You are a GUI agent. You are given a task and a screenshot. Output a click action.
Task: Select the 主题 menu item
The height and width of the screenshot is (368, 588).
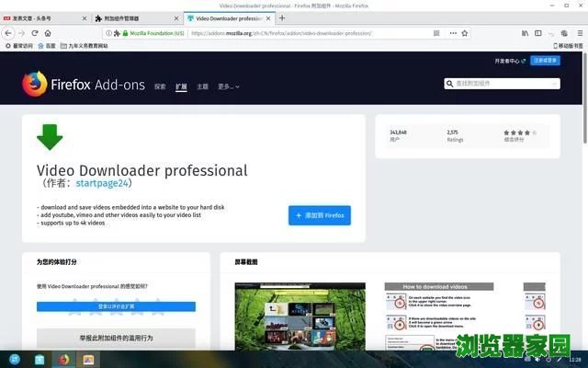pos(202,86)
